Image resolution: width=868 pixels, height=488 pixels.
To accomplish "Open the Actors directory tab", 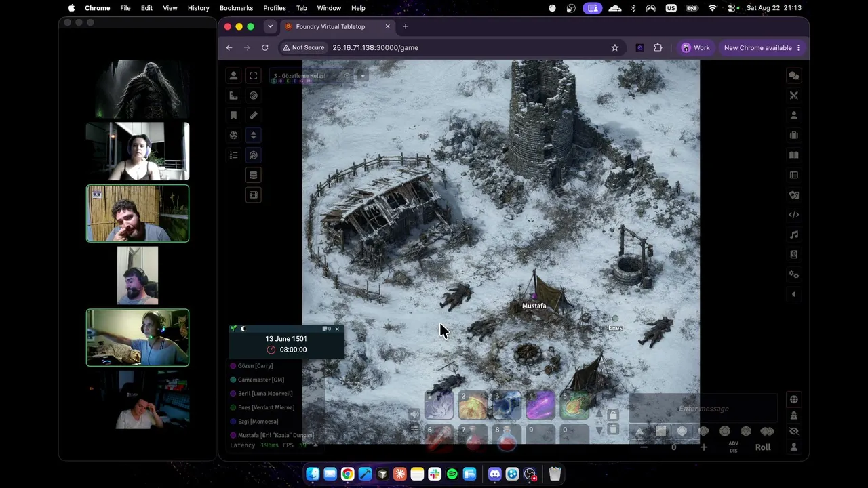I will point(794,115).
